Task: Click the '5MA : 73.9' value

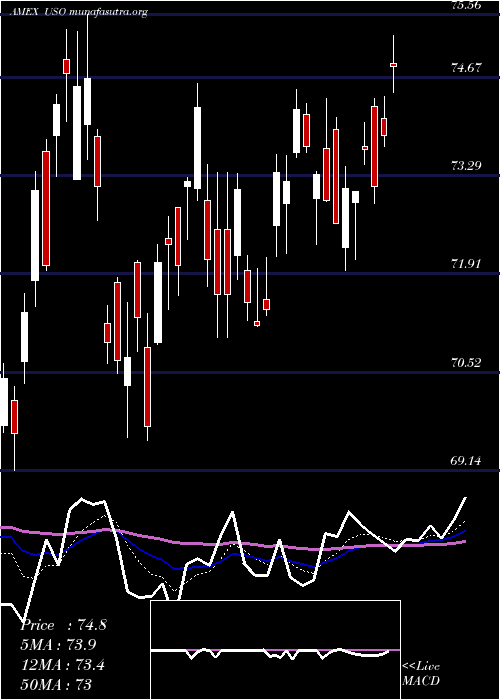Action: click(58, 645)
